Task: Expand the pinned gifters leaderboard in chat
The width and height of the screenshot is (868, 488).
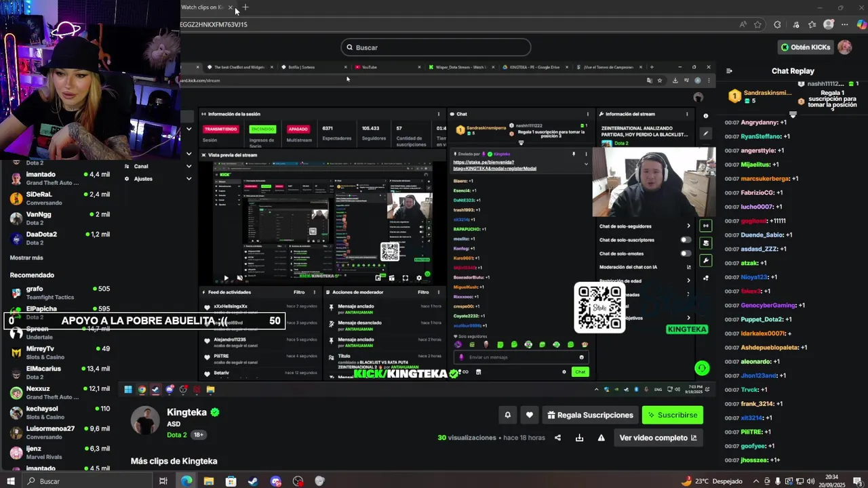Action: coord(792,115)
